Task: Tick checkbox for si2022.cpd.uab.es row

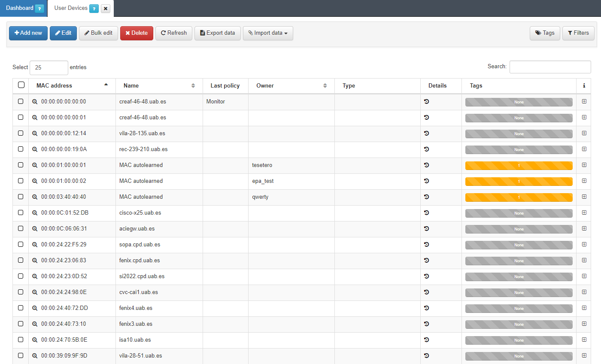Action: 21,276
